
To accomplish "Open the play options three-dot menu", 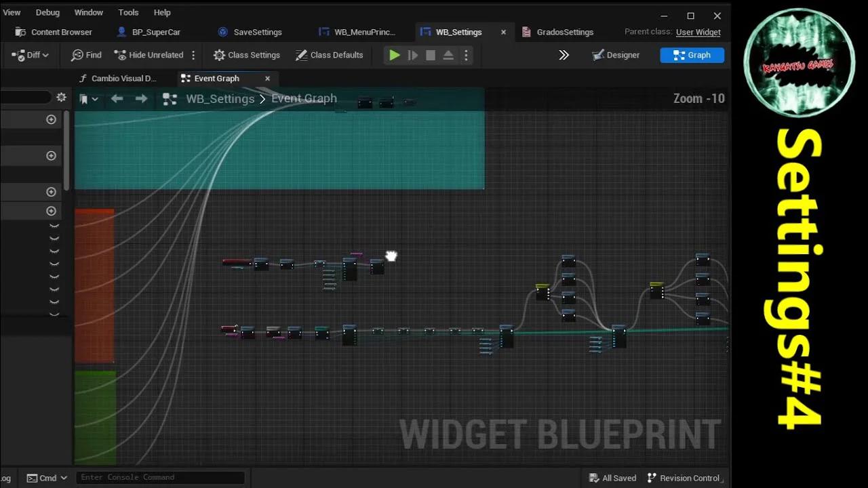I will tap(467, 55).
